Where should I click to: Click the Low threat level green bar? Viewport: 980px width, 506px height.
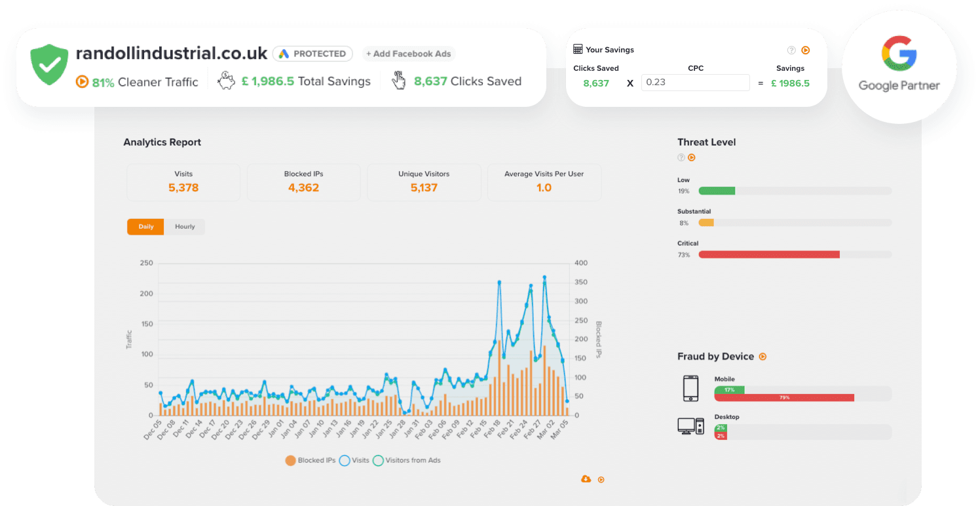point(717,191)
